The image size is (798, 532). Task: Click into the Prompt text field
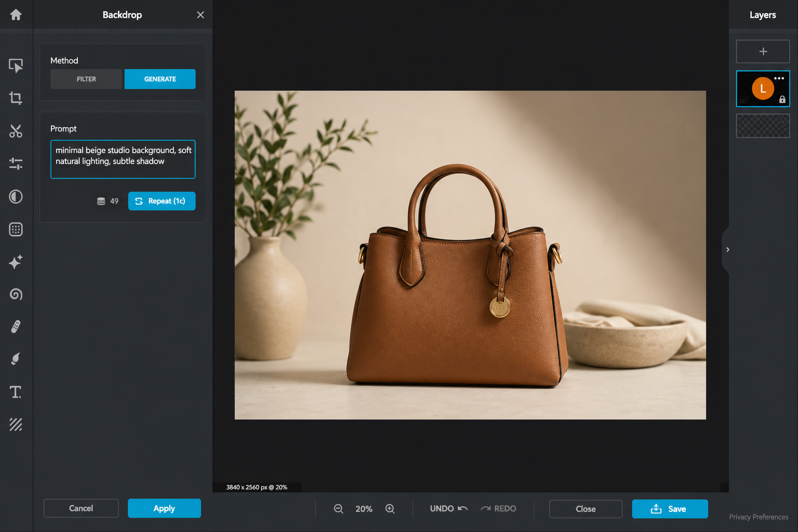123,159
